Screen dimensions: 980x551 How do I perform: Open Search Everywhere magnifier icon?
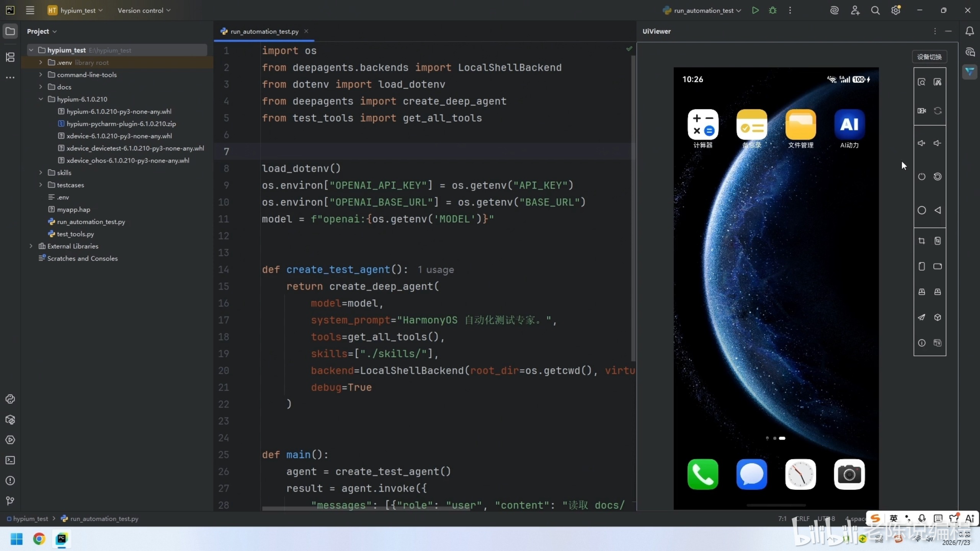pos(875,10)
